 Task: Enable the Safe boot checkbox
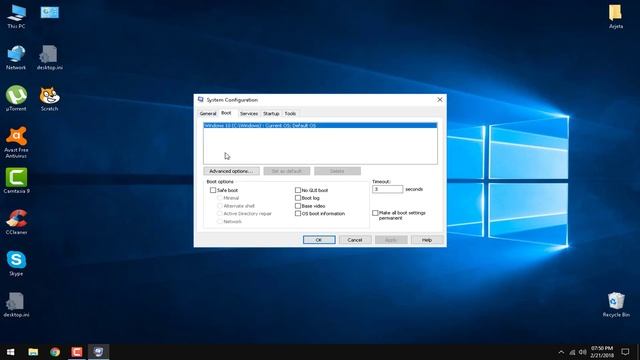coord(213,190)
